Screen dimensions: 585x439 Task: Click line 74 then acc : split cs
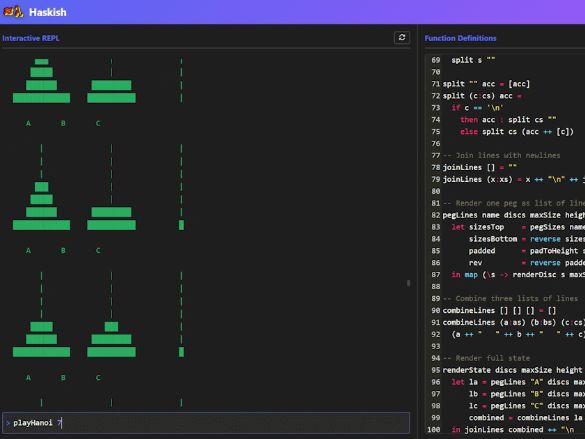click(508, 120)
